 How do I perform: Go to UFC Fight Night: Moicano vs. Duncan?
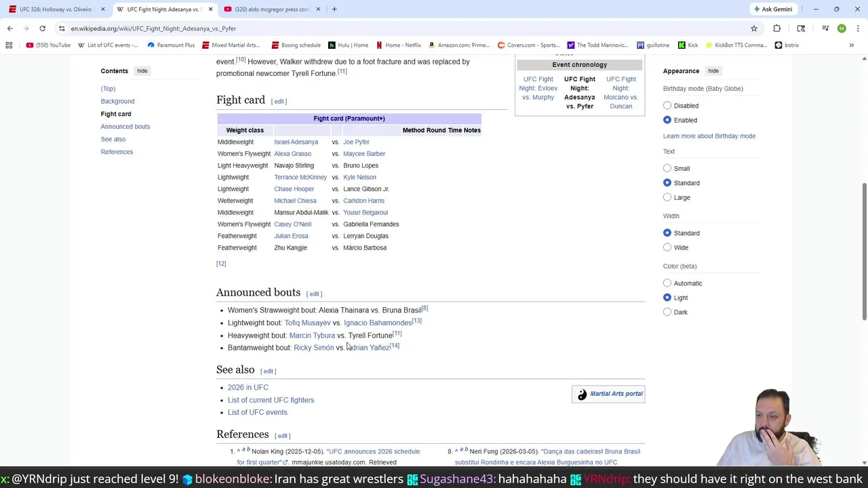[621, 93]
